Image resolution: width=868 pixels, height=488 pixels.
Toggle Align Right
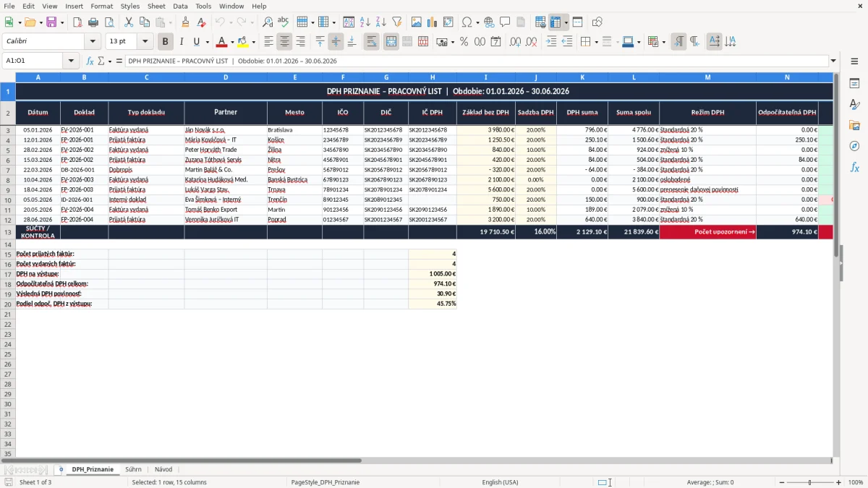click(x=301, y=42)
